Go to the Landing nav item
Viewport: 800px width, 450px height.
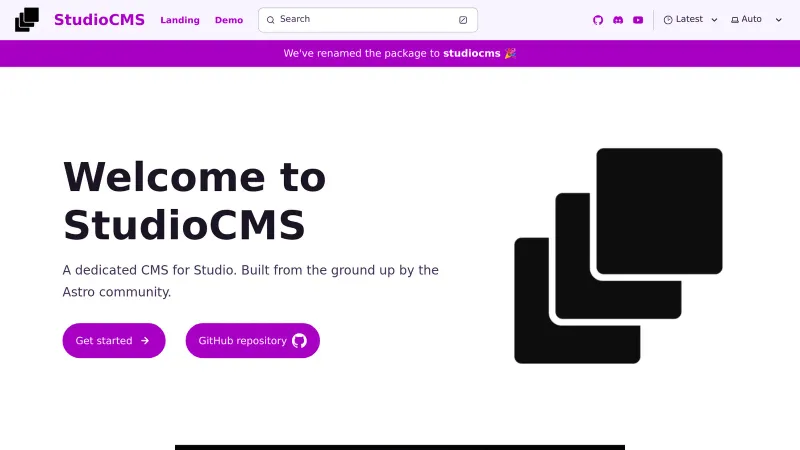click(180, 20)
